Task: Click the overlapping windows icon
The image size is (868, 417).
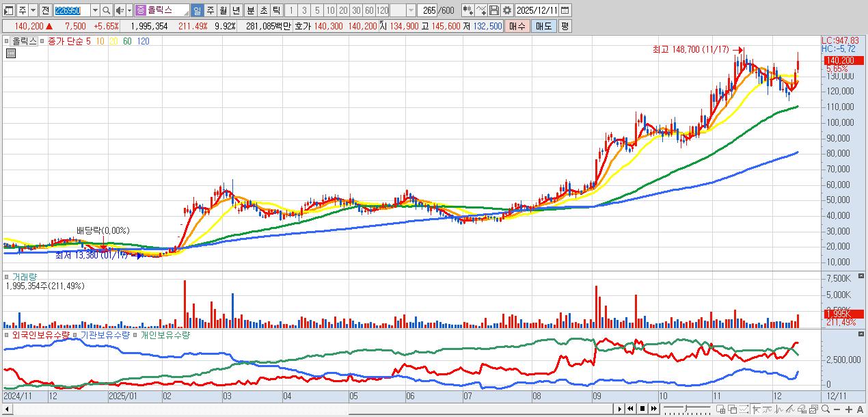Action: [x=732, y=409]
